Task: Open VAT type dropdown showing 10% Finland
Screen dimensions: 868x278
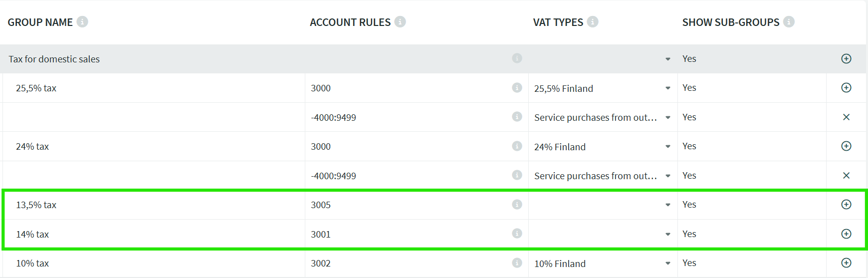Action: [x=667, y=264]
